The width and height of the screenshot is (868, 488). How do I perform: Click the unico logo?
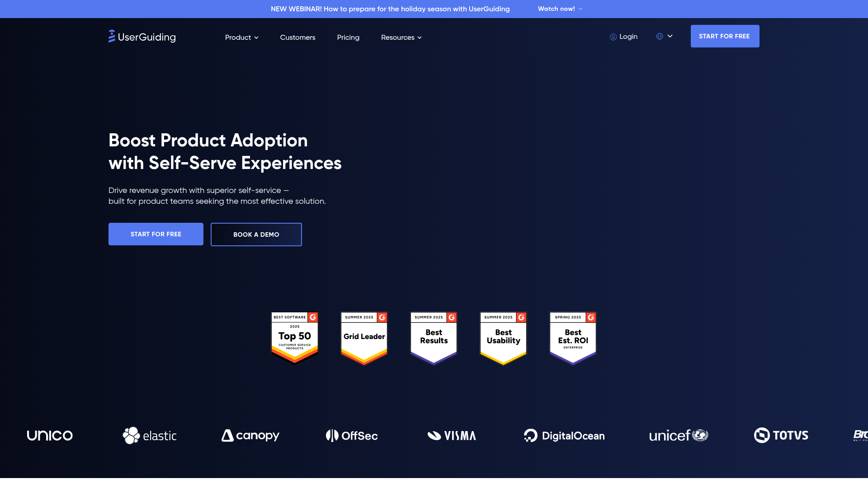click(x=49, y=435)
